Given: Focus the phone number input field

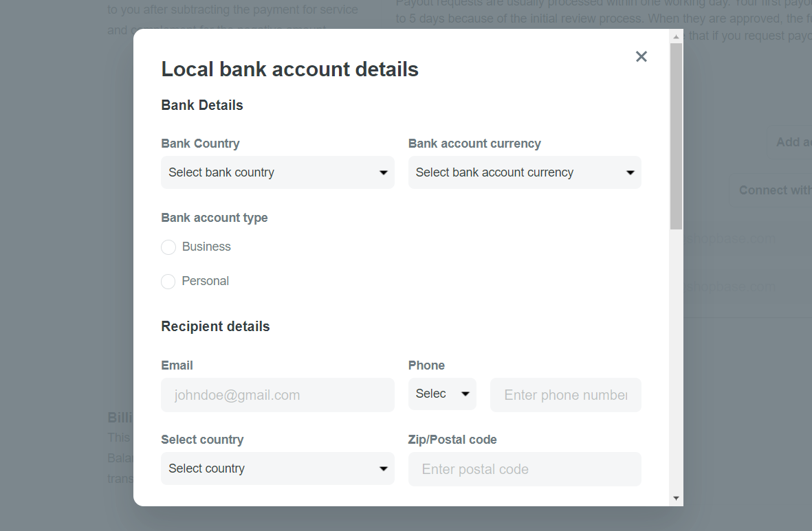Looking at the screenshot, I should 565,395.
